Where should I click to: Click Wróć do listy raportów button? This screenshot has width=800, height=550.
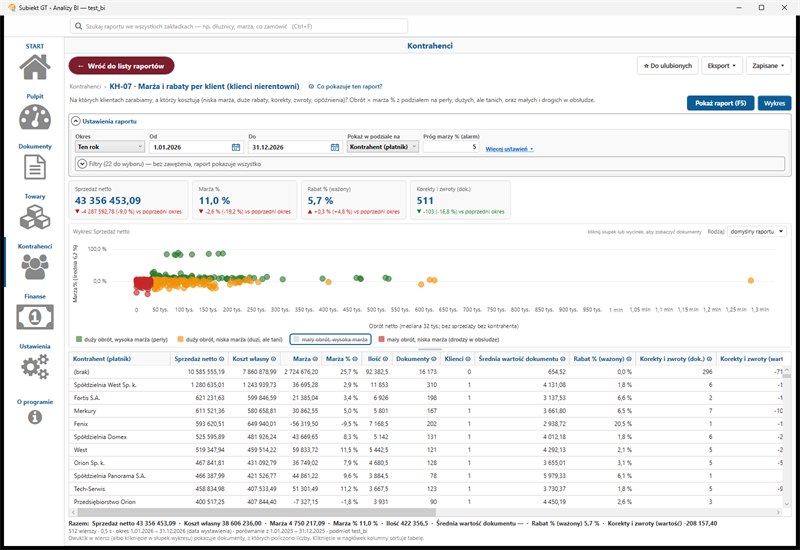tap(121, 66)
